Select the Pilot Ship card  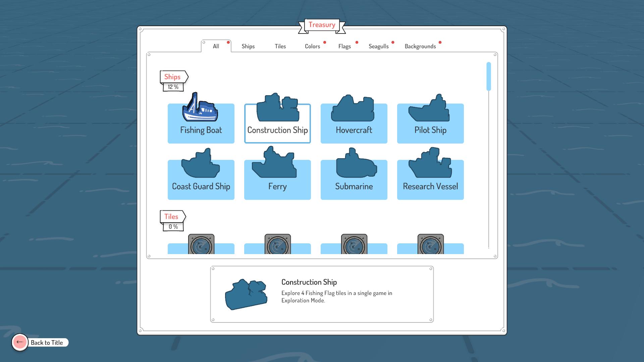(430, 123)
